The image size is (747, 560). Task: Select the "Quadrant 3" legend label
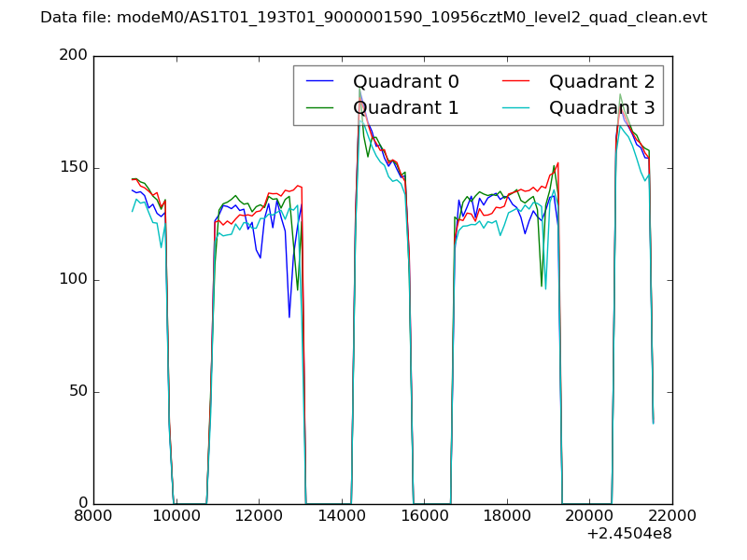[x=601, y=108]
